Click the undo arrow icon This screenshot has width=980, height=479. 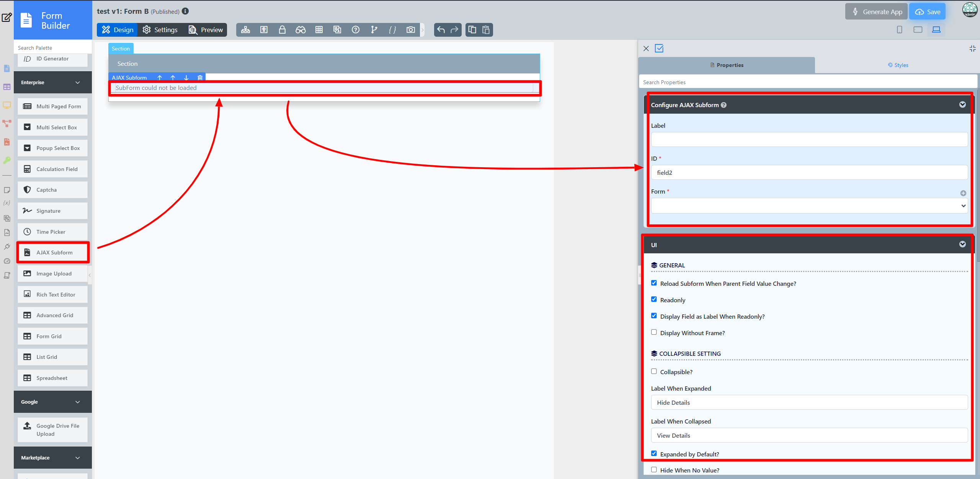click(441, 30)
